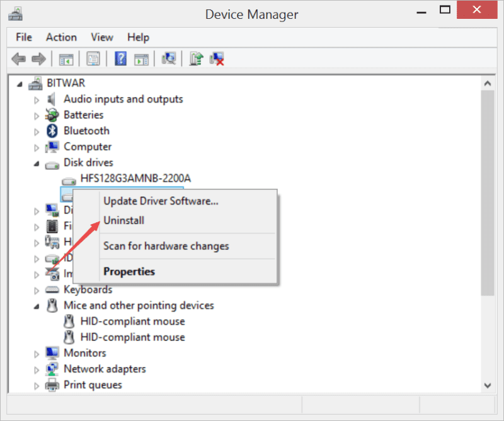Collapse Mice and other pointing devices
504x421 pixels.
pos(37,306)
